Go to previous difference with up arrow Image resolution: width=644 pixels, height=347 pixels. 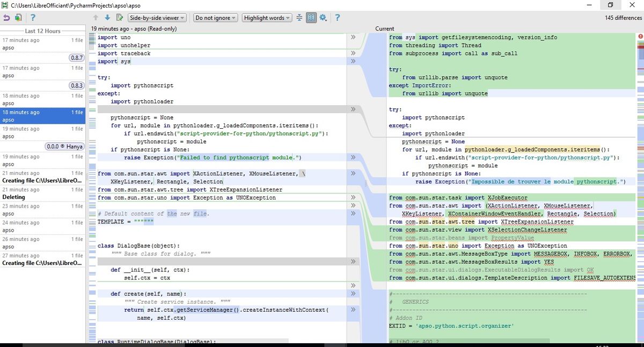coord(95,18)
